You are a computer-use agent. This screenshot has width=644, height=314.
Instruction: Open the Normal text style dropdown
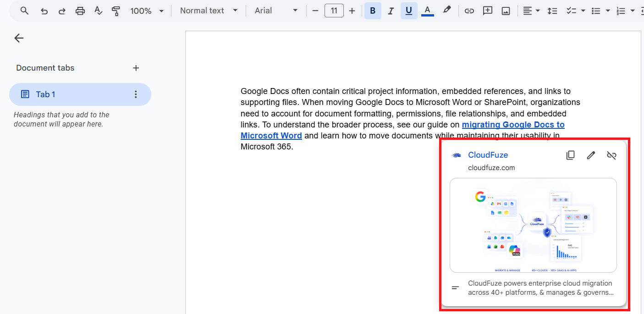click(209, 11)
